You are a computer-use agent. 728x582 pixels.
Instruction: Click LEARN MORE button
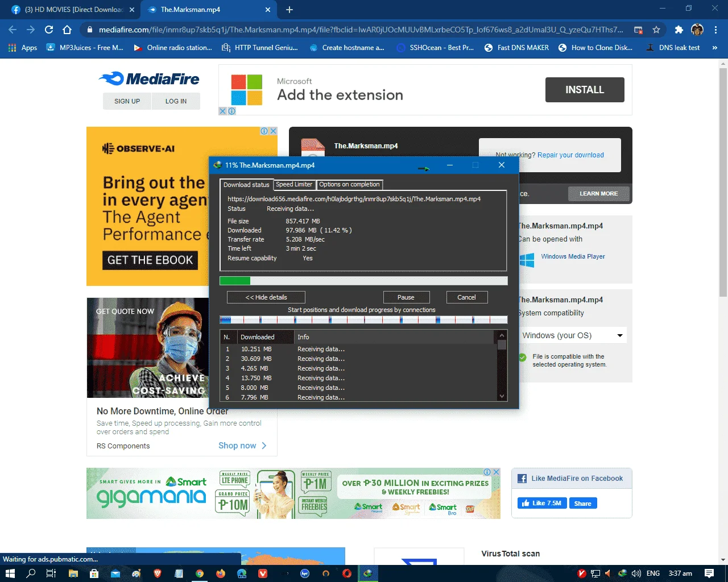coord(598,194)
